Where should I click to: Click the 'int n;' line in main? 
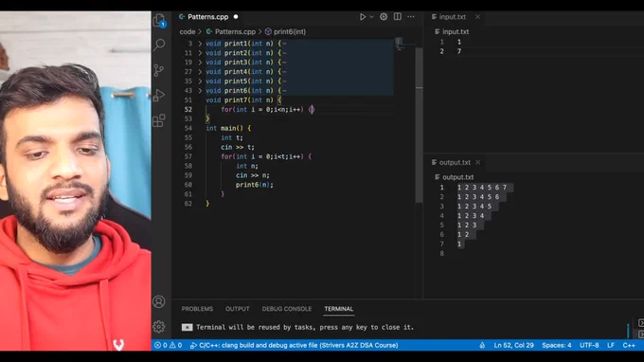point(247,166)
